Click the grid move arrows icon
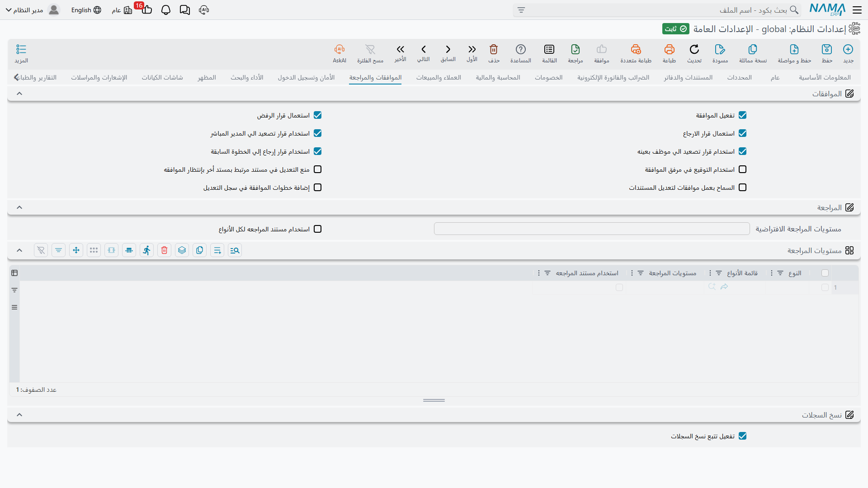The image size is (868, 488). click(76, 250)
